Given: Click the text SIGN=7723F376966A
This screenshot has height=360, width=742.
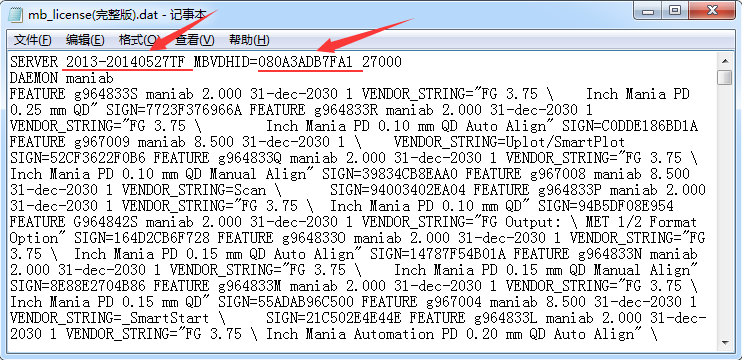Looking at the screenshot, I should pos(173,110).
